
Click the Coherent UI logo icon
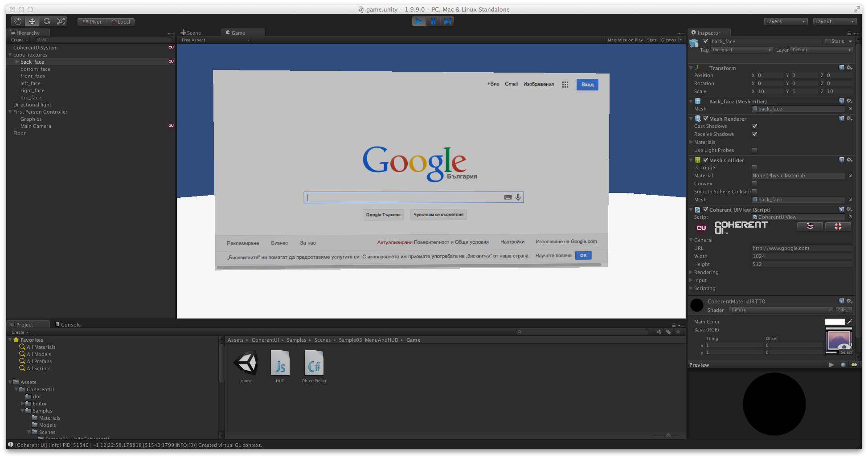click(x=701, y=228)
